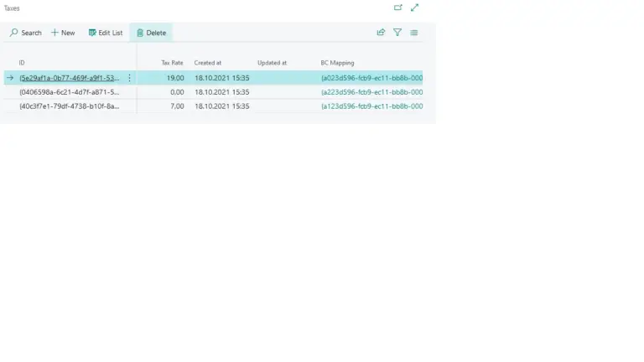Open the list view options icon
This screenshot has height=362, width=644.
coord(414,33)
